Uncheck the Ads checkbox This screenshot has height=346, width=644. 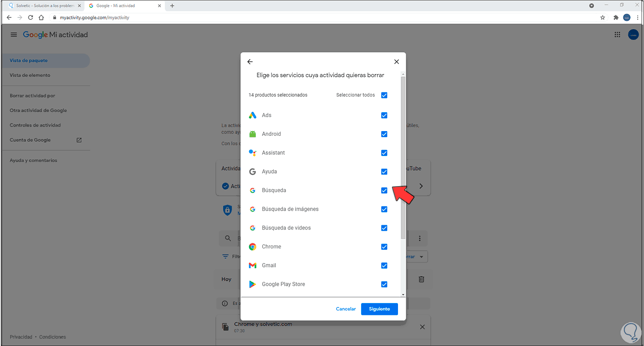(384, 115)
